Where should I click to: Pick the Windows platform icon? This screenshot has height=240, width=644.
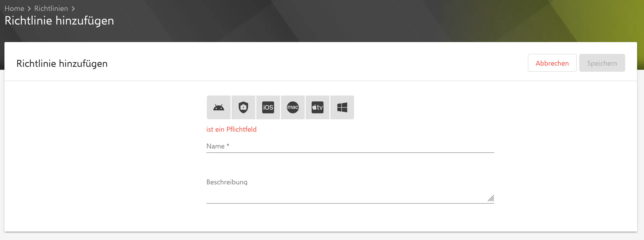point(342,107)
